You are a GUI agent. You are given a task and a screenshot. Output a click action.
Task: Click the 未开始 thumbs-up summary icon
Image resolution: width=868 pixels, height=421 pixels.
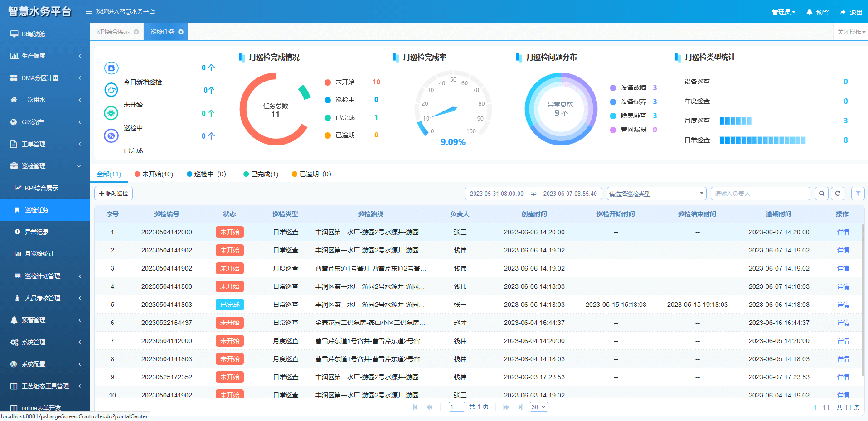[112, 90]
